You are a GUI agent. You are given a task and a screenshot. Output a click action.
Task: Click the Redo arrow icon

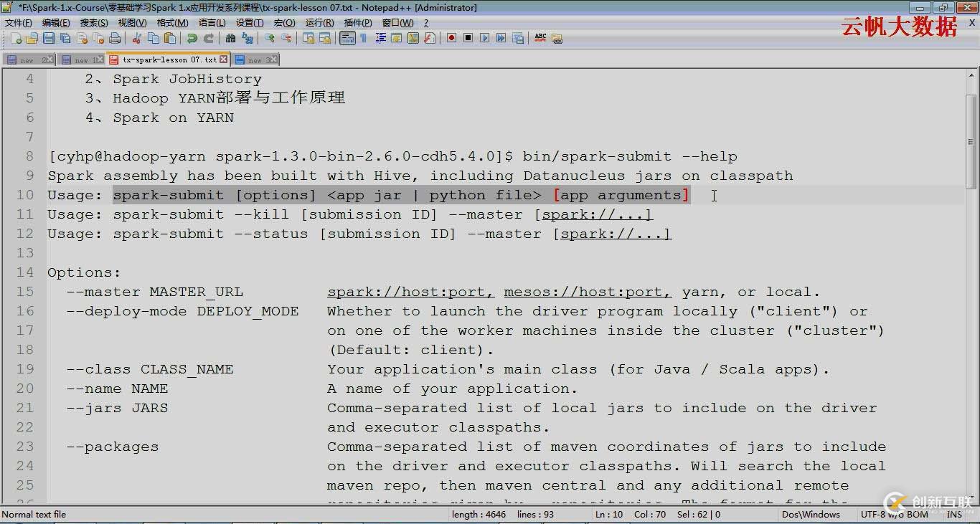tap(208, 38)
